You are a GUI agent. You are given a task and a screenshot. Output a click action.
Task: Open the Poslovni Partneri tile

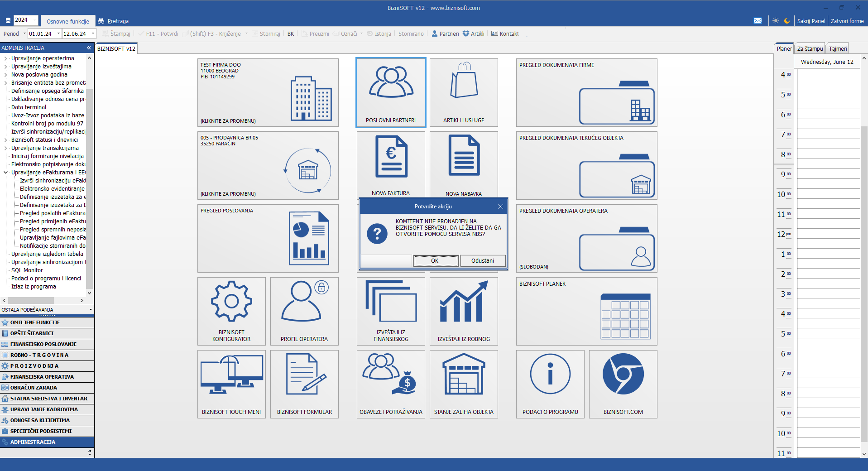[390, 92]
